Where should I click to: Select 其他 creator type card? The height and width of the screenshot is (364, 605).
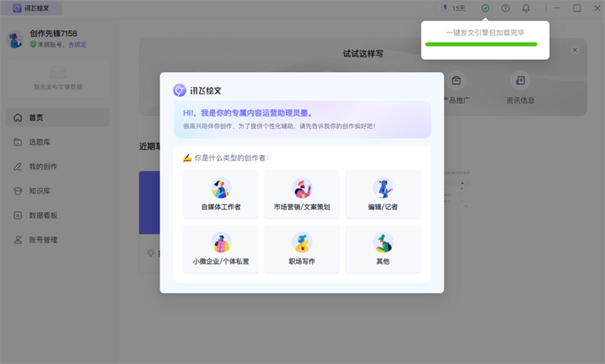[383, 249]
